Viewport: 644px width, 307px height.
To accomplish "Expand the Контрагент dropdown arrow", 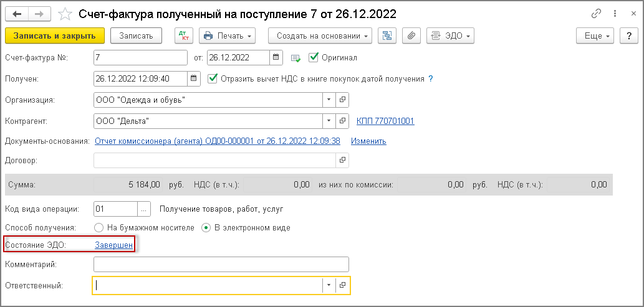I will pyautogui.click(x=329, y=121).
